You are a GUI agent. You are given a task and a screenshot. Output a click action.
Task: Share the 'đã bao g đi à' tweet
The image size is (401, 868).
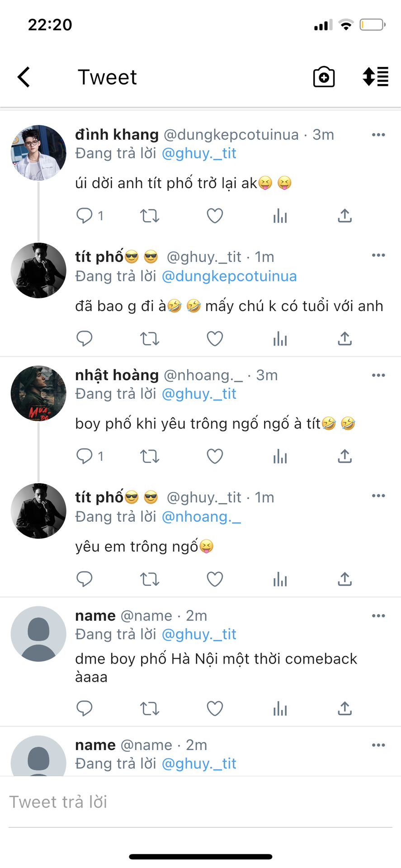point(345,338)
